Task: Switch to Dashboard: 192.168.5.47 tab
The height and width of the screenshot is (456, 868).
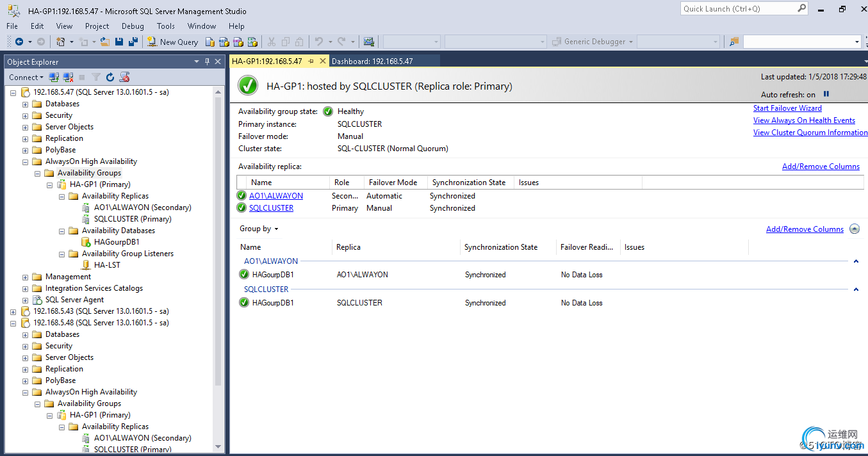Action: pyautogui.click(x=372, y=61)
